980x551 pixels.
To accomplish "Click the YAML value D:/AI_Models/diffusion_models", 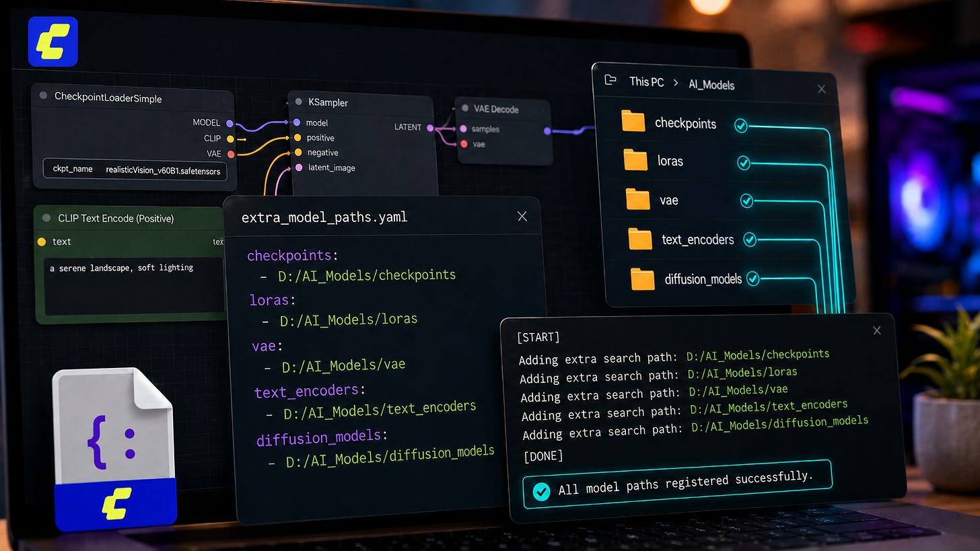I will (x=390, y=456).
